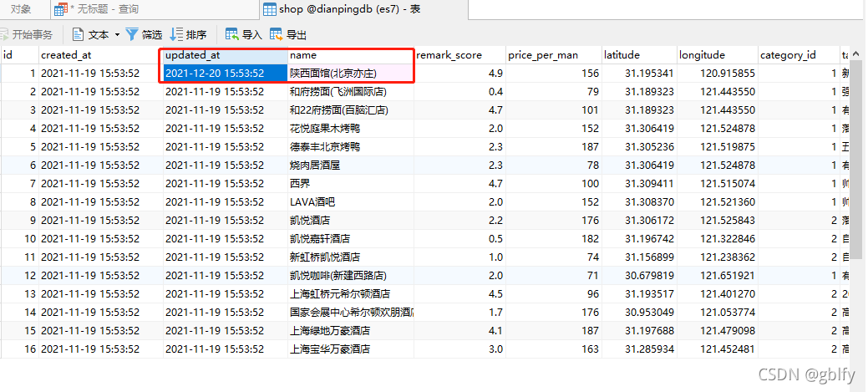The image size is (868, 392).
Task: Select the longitude cell 121.238362
Action: (x=718, y=257)
